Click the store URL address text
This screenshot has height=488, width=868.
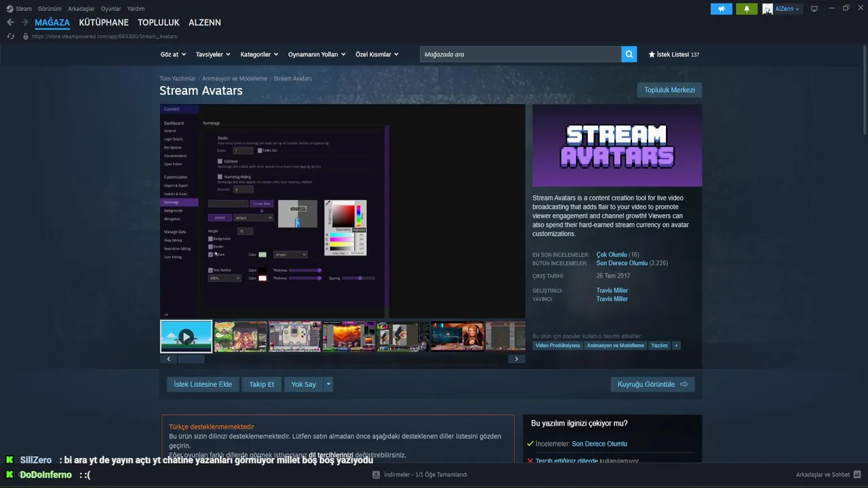[105, 37]
